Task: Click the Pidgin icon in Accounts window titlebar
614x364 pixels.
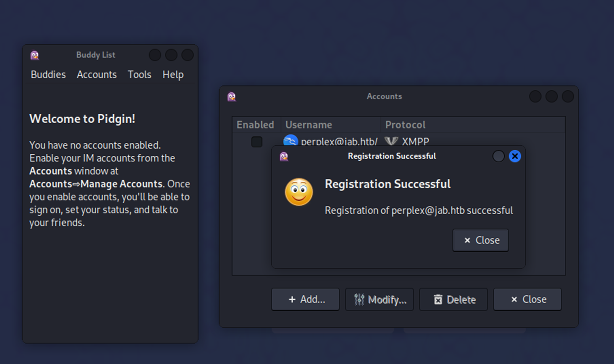Action: (x=232, y=97)
